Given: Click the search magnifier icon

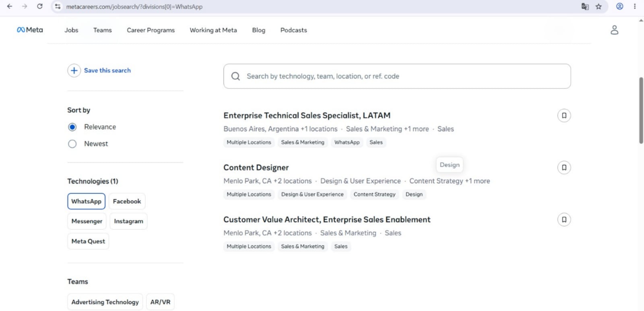Looking at the screenshot, I should tap(235, 76).
